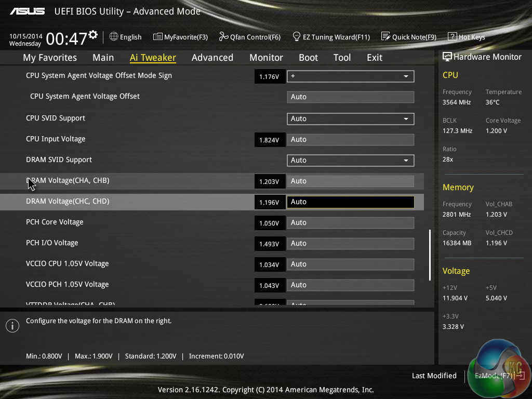Screen dimensions: 532x399
Task: Select the CPU Input Voltage label
Action: tap(56, 139)
